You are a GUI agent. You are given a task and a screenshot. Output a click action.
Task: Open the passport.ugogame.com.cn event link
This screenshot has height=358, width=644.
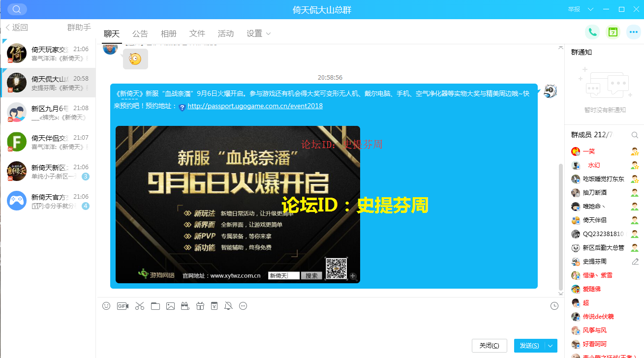255,106
